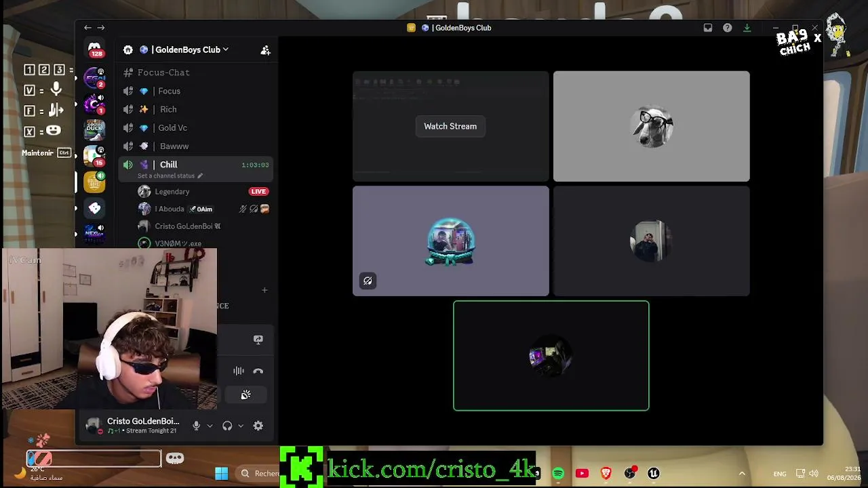Click the LIVE badge next to Legendary
Image resolution: width=868 pixels, height=488 pixels.
pos(258,192)
